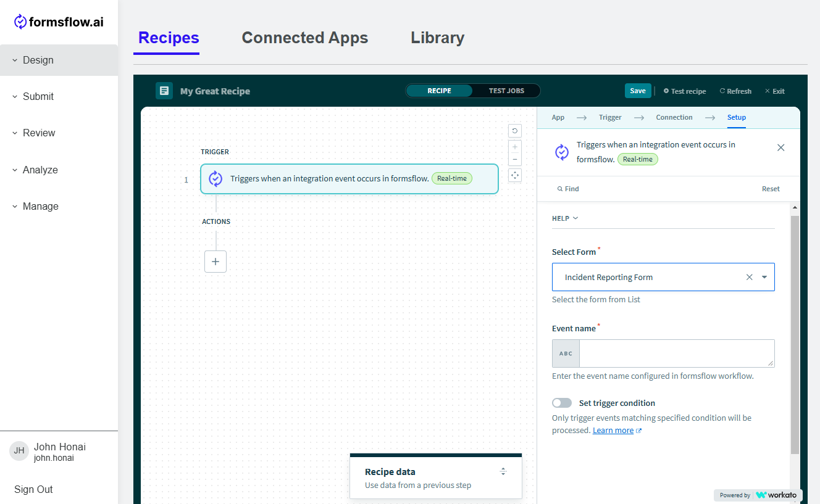Click the ABC type badge in Event name
The width and height of the screenshot is (820, 504).
(x=566, y=353)
